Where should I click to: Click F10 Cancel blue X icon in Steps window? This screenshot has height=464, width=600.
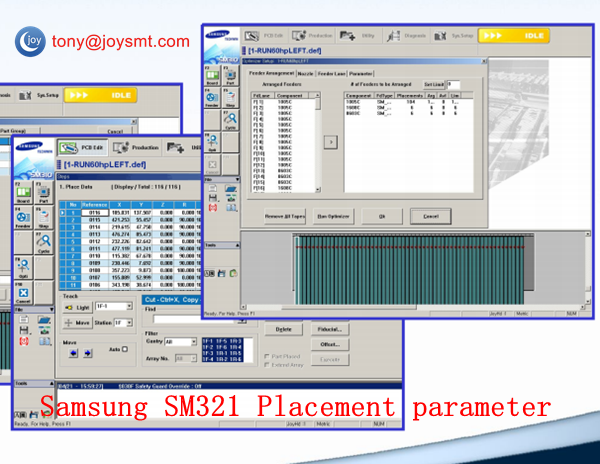tap(23, 293)
